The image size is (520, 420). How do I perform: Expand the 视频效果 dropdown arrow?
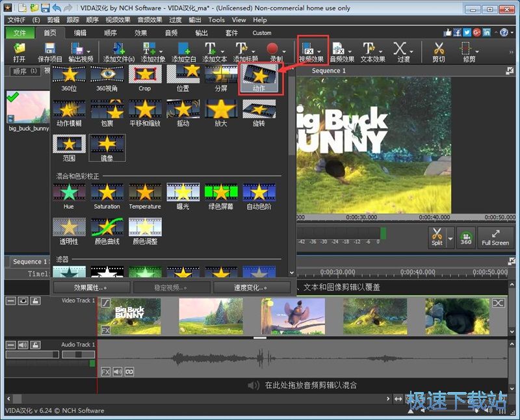[x=318, y=52]
